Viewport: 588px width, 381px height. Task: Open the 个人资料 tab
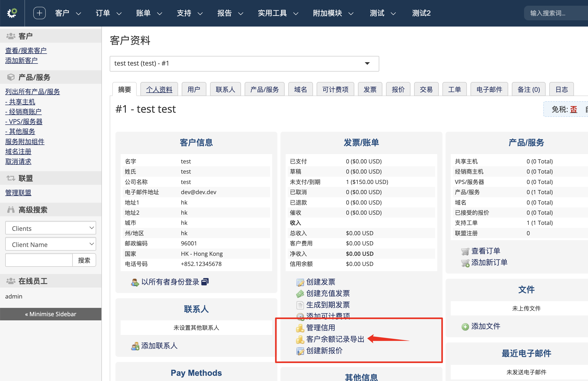pyautogui.click(x=159, y=90)
